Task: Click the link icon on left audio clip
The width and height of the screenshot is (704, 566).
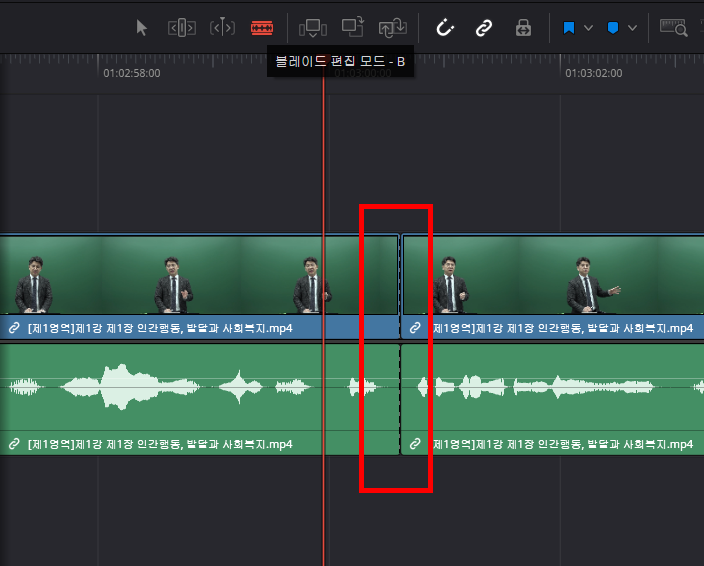Action: click(x=14, y=444)
